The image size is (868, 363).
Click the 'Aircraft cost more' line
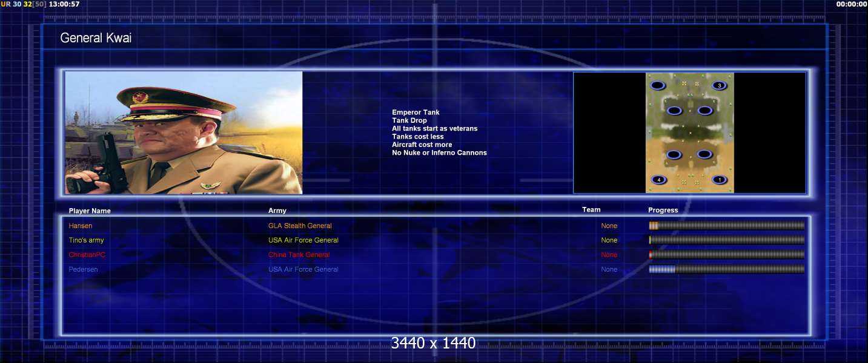(x=422, y=145)
